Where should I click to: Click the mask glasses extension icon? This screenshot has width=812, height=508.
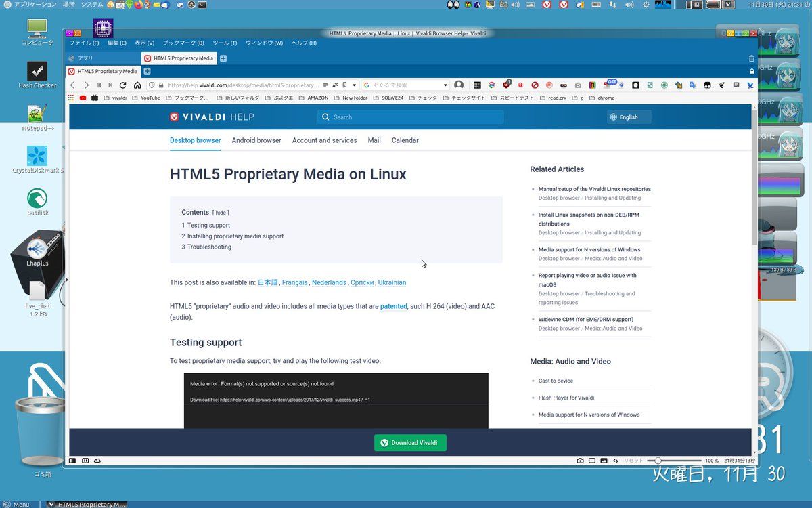(564, 85)
